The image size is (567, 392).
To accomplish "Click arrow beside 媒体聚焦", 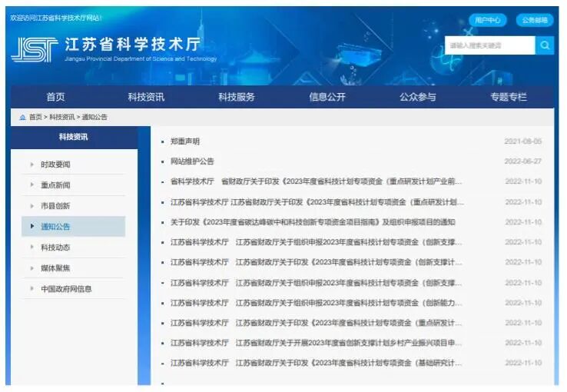I will point(32,268).
